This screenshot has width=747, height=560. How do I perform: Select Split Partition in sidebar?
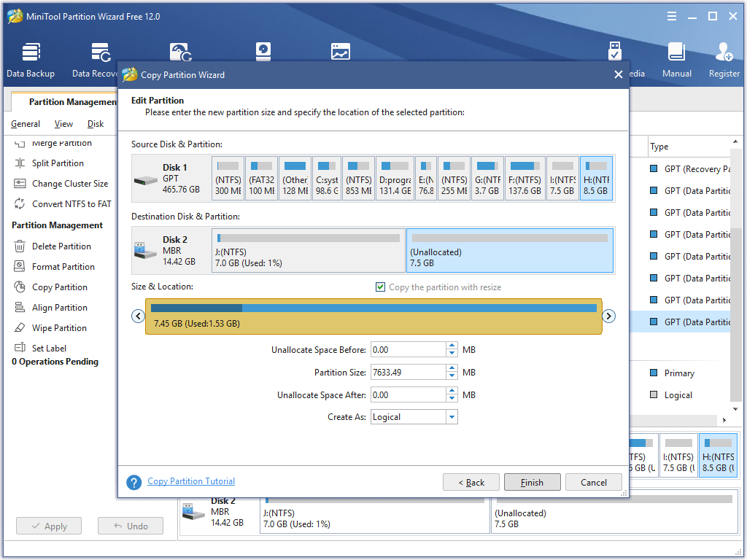pos(58,163)
